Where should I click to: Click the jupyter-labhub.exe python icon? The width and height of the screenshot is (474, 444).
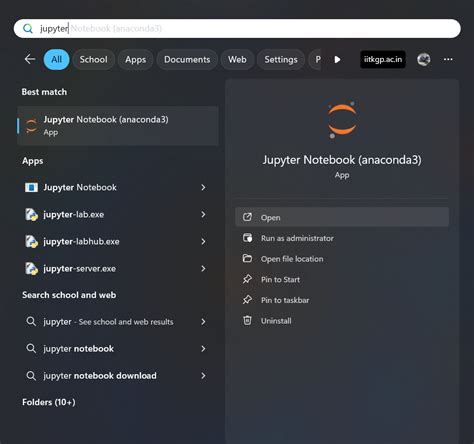click(x=31, y=241)
